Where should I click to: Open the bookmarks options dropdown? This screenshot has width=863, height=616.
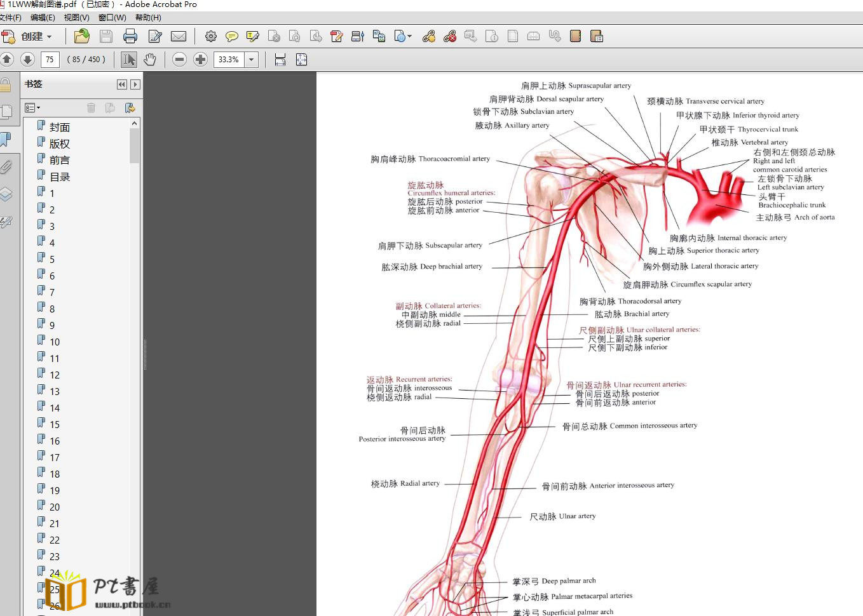point(32,108)
